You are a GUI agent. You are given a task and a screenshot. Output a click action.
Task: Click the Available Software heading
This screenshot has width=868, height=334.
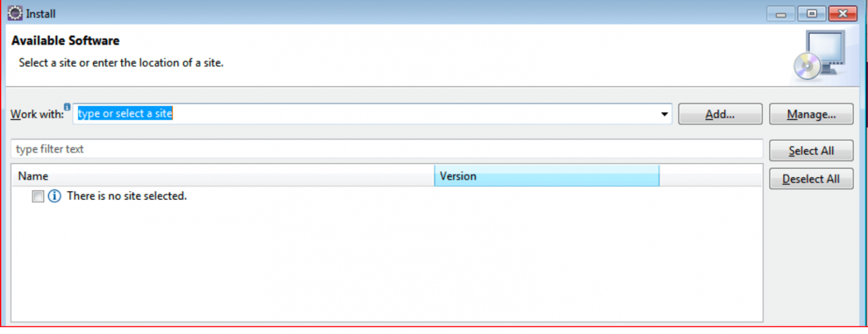pyautogui.click(x=66, y=40)
